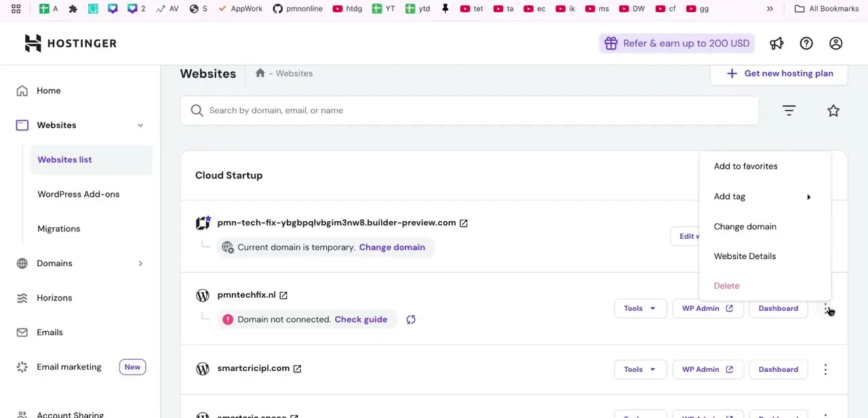The width and height of the screenshot is (868, 418).
Task: Open the htdg YouTube bookmark
Action: click(x=347, y=9)
